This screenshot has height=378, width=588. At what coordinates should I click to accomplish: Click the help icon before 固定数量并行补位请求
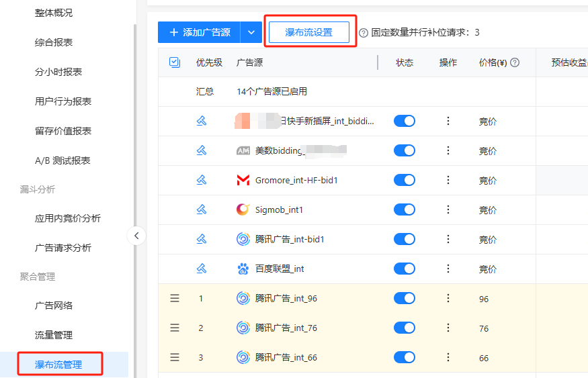point(364,32)
